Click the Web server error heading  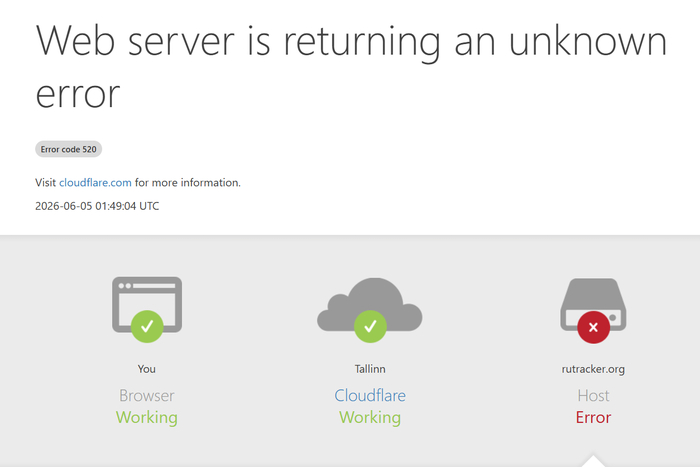(351, 67)
